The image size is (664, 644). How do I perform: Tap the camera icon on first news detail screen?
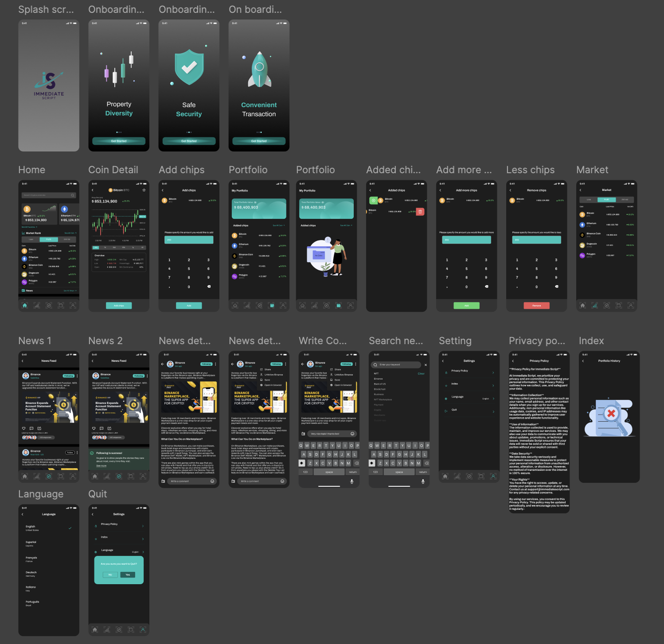(x=163, y=481)
